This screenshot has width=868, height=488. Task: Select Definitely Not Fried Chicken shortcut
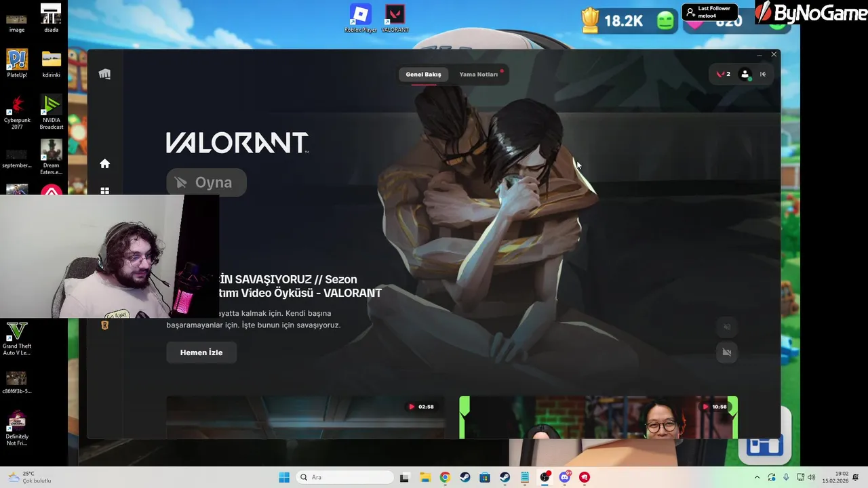click(17, 428)
